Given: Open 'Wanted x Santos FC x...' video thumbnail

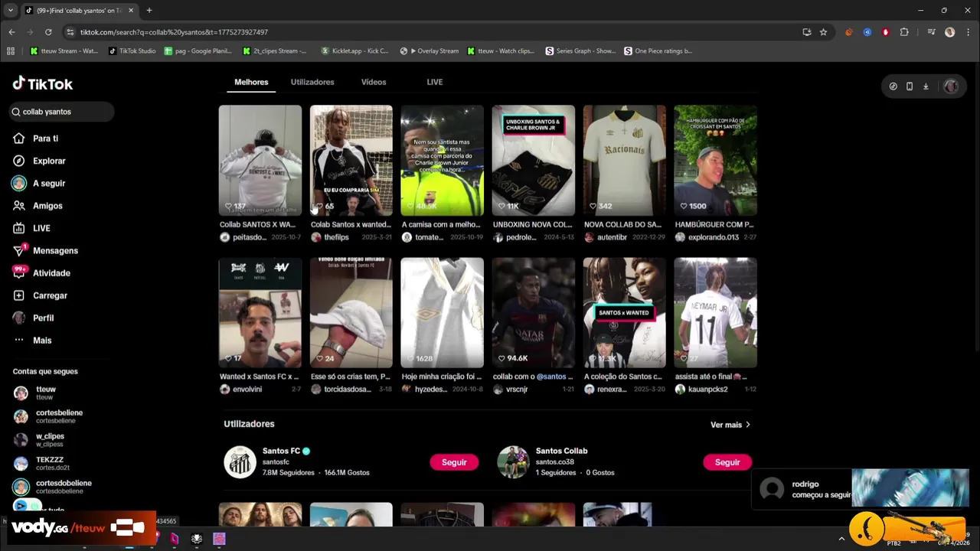Looking at the screenshot, I should pos(260,313).
